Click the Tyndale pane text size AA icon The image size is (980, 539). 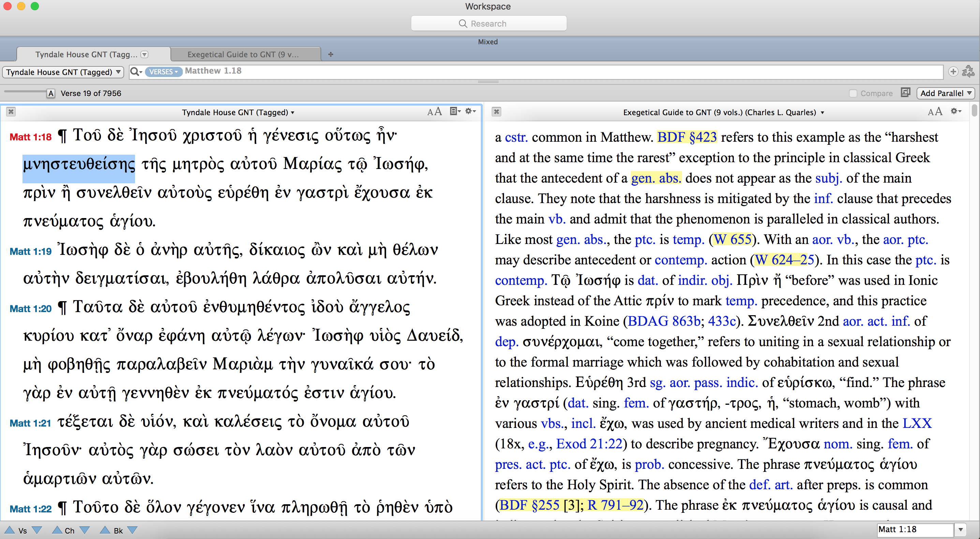pos(434,112)
